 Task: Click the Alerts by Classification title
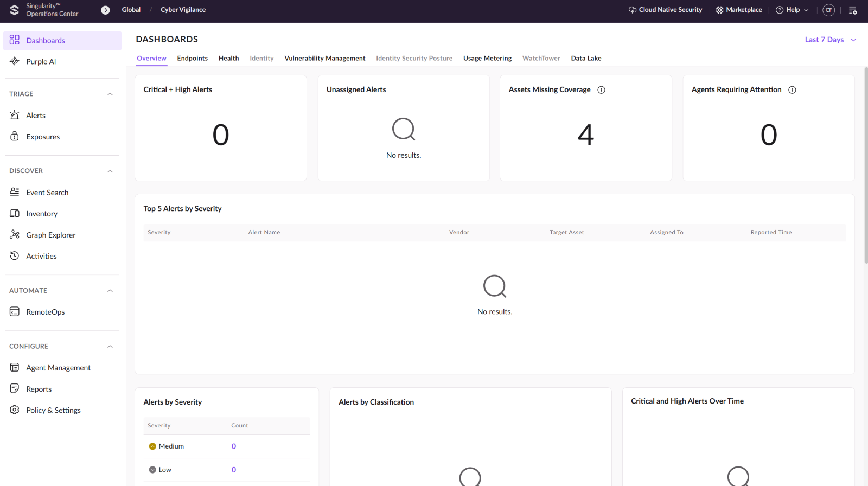(x=376, y=402)
